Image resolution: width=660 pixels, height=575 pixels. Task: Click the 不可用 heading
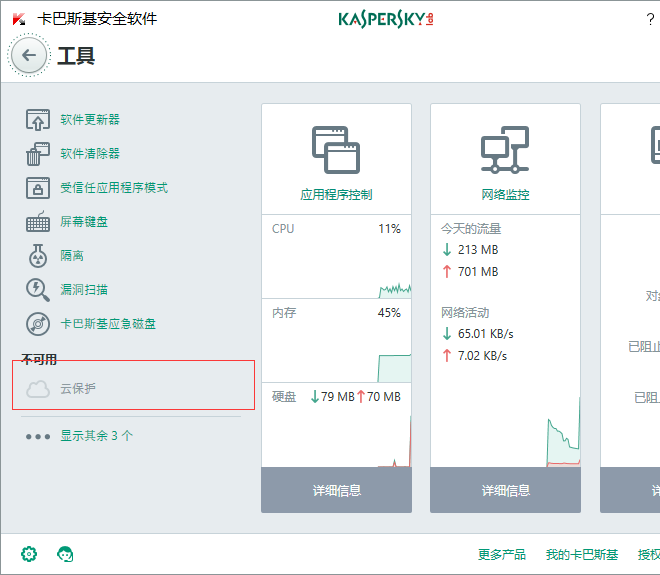39,359
